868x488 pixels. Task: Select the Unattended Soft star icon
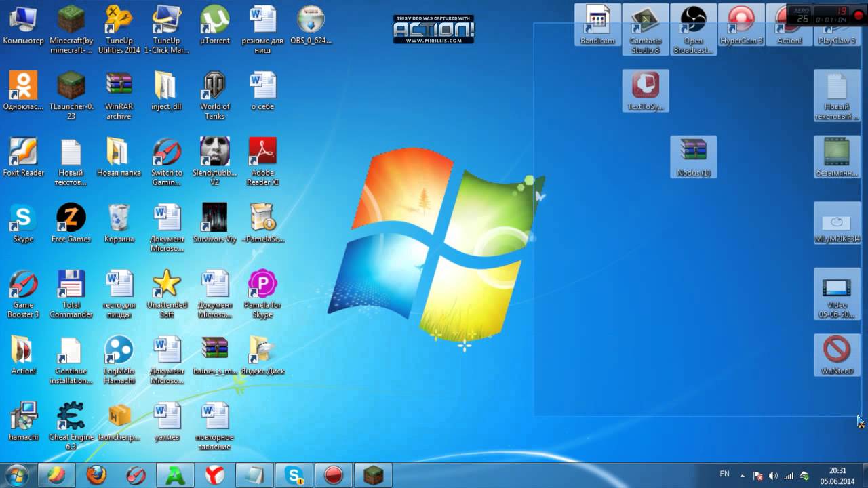pos(166,295)
